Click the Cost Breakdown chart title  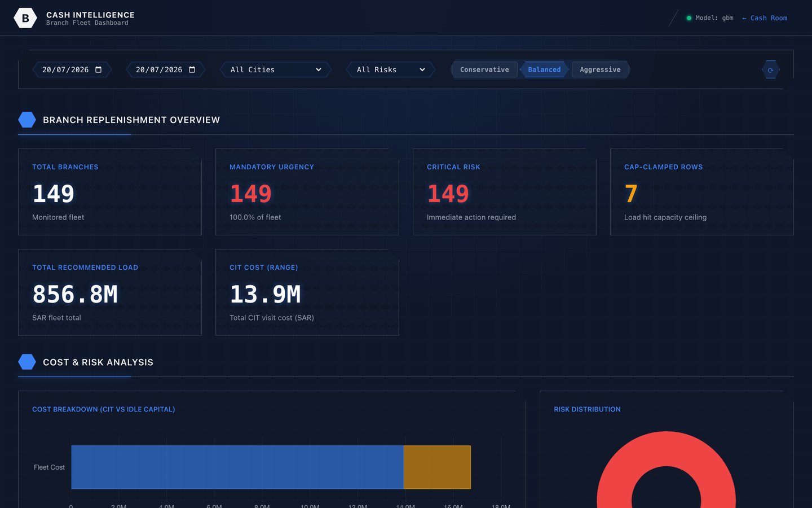(104, 409)
